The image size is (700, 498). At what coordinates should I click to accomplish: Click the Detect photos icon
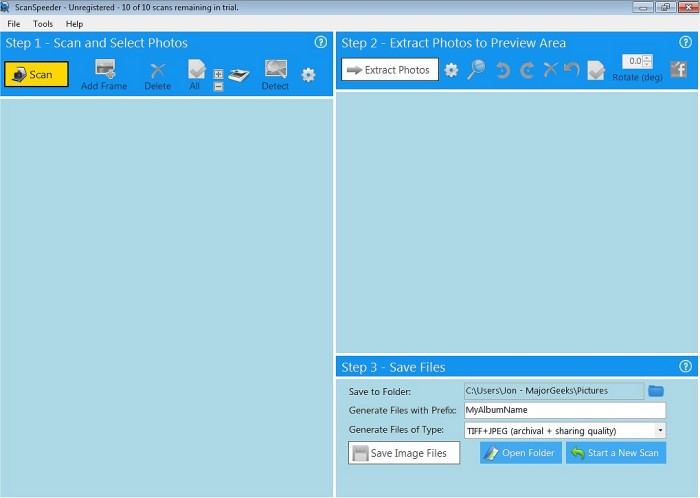[275, 75]
